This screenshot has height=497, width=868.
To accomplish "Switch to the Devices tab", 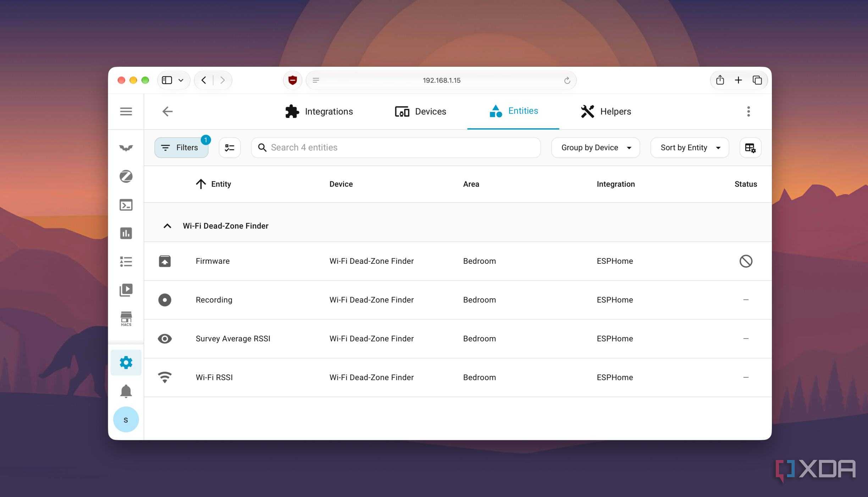I will (420, 111).
